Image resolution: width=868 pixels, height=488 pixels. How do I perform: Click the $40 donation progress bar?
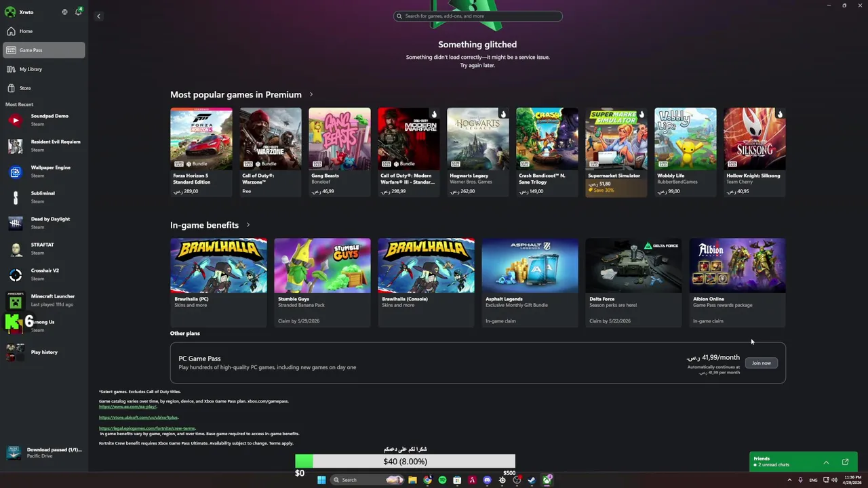click(405, 462)
